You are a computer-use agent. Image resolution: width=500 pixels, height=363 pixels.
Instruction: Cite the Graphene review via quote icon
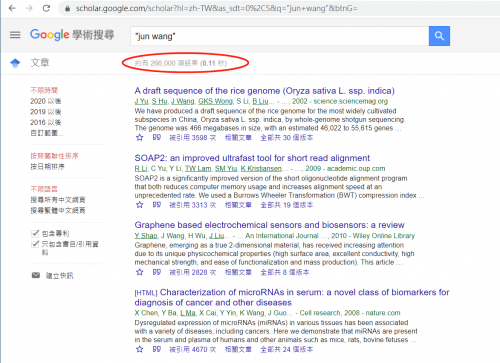tap(157, 272)
